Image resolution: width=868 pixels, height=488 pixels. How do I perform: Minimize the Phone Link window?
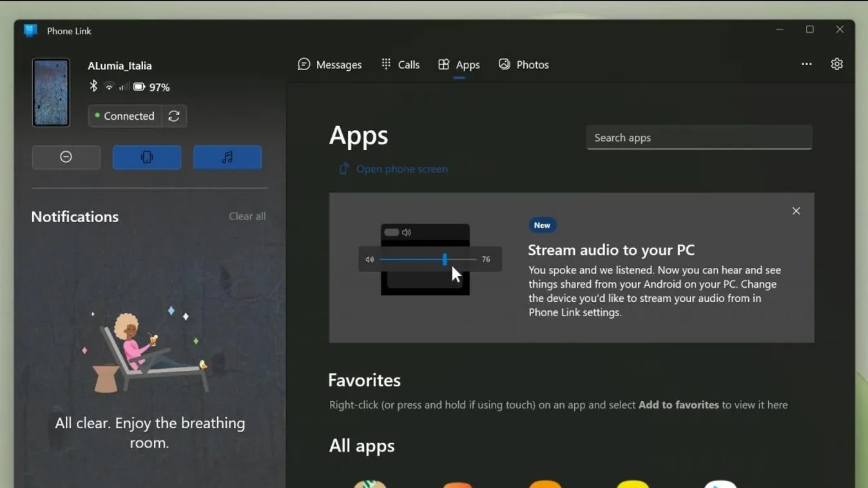click(x=780, y=30)
